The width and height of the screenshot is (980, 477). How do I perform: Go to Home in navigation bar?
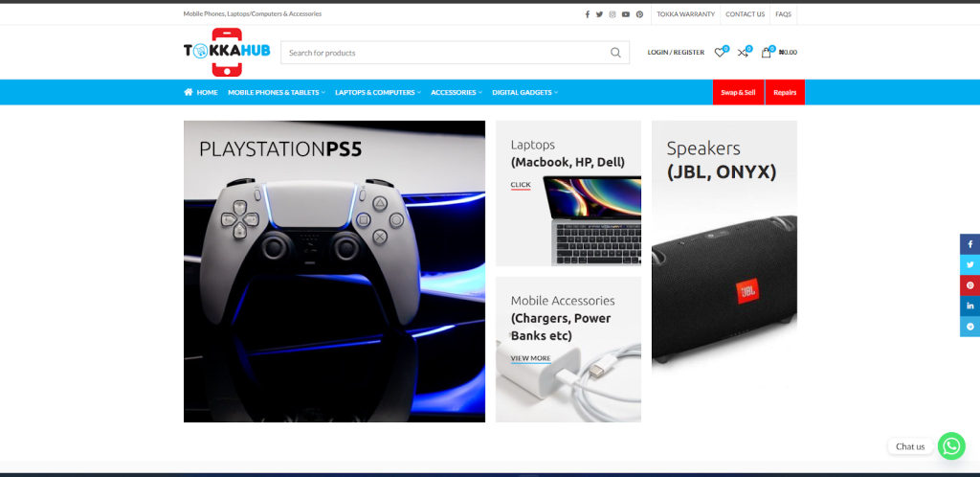[x=201, y=93]
